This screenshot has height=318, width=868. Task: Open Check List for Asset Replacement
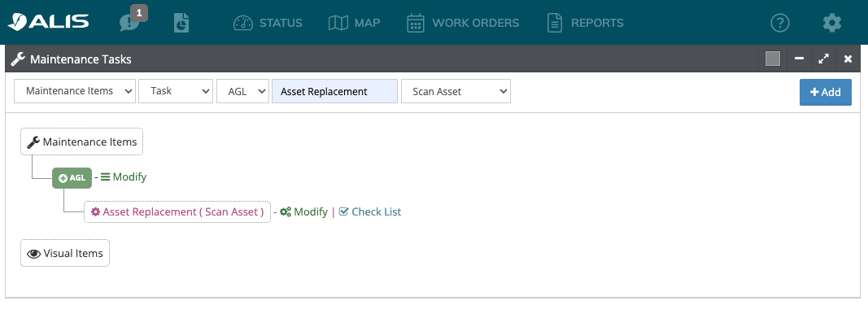tap(370, 211)
